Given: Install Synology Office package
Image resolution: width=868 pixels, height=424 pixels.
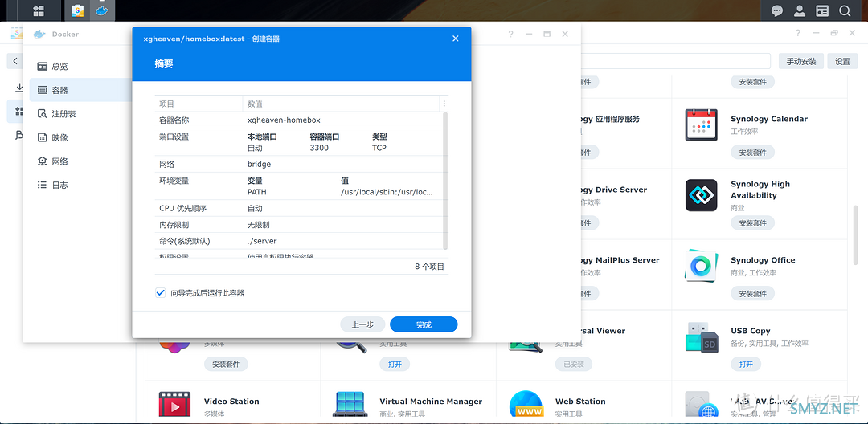Looking at the screenshot, I should [x=752, y=294].
